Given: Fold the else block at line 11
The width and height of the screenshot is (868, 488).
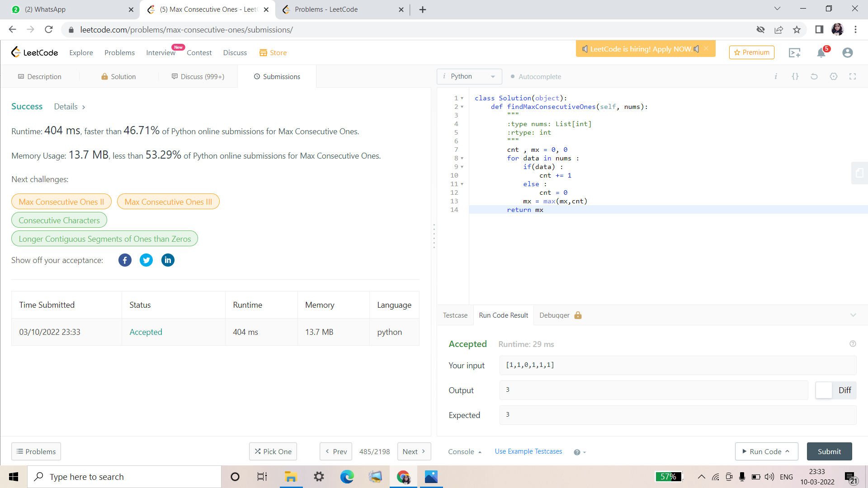Looking at the screenshot, I should [x=462, y=184].
